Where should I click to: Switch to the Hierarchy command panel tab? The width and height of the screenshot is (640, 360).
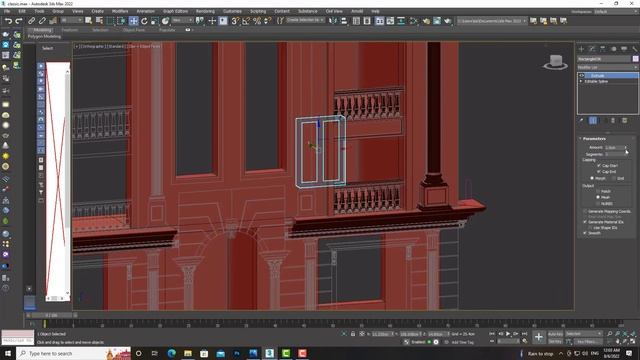point(602,49)
